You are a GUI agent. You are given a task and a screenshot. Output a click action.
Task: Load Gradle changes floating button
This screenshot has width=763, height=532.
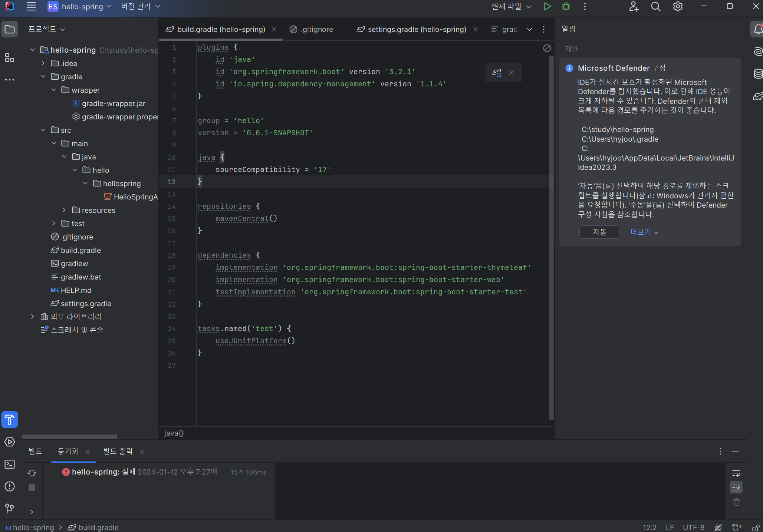click(497, 73)
